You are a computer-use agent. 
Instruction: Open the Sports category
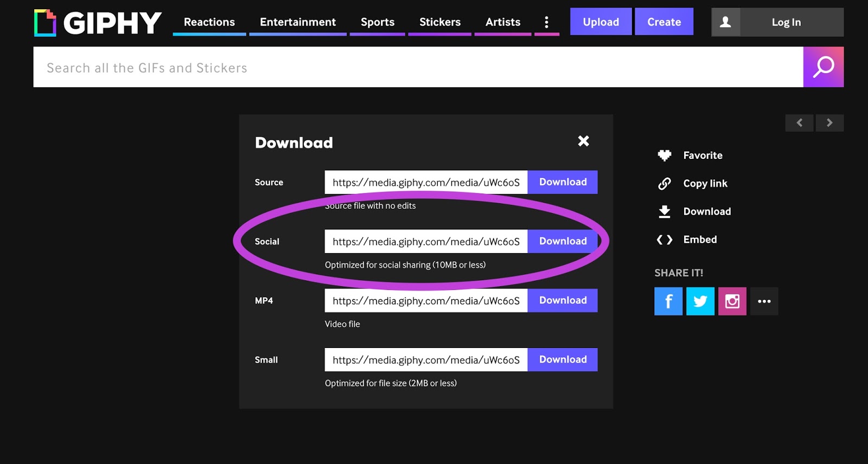(x=378, y=22)
